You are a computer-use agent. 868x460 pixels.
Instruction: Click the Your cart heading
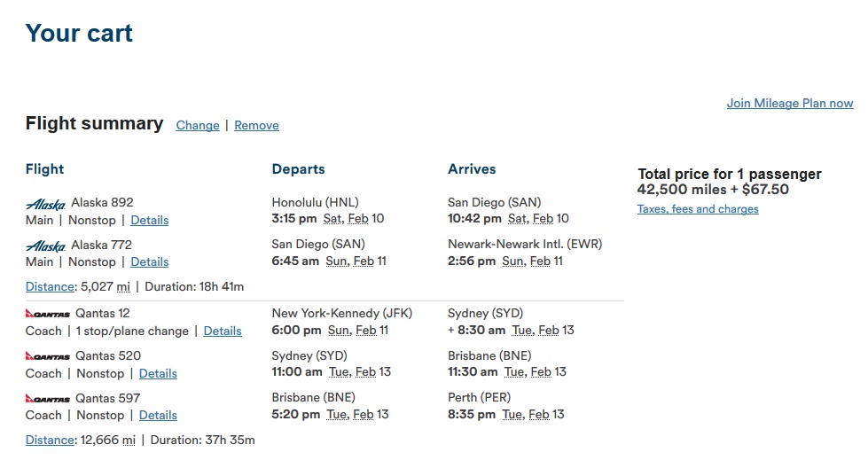(x=79, y=34)
